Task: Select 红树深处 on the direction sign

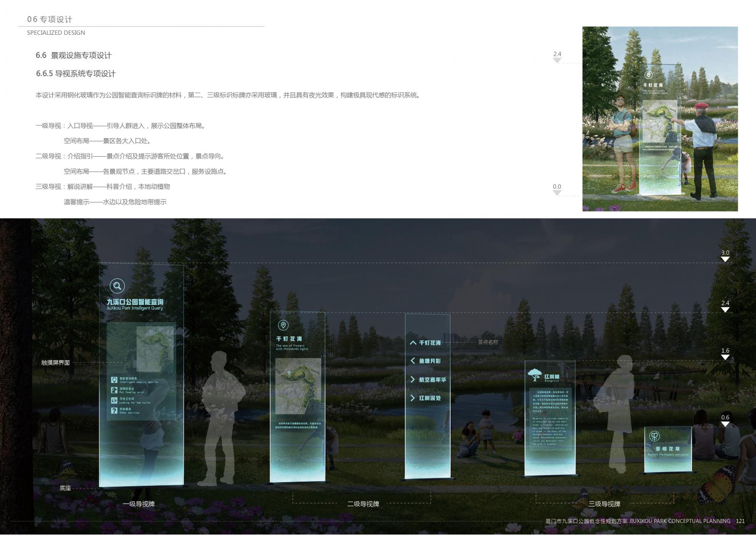Action: tap(430, 398)
